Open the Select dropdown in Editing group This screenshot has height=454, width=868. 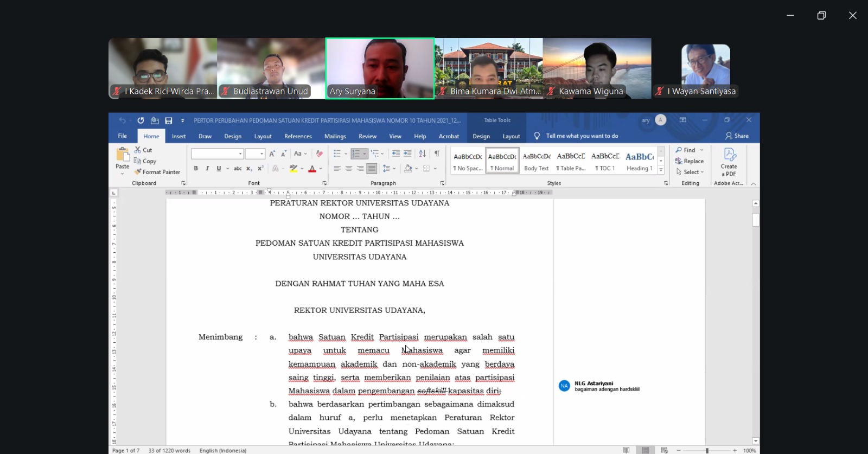[x=690, y=172]
